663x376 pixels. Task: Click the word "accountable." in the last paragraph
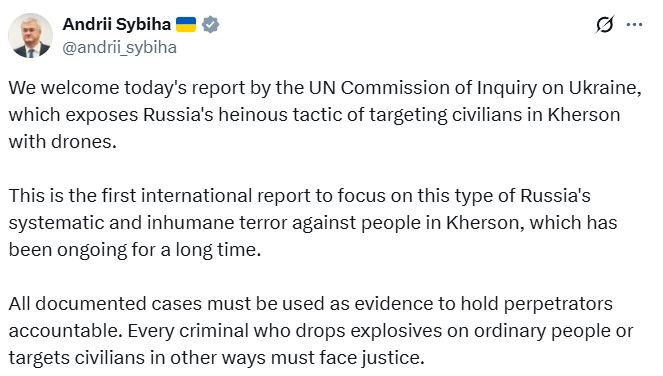click(66, 331)
